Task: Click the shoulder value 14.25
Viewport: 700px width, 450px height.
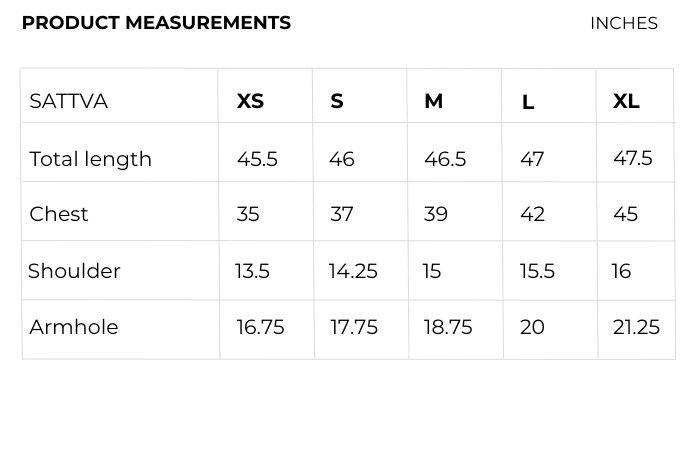Action: [353, 271]
